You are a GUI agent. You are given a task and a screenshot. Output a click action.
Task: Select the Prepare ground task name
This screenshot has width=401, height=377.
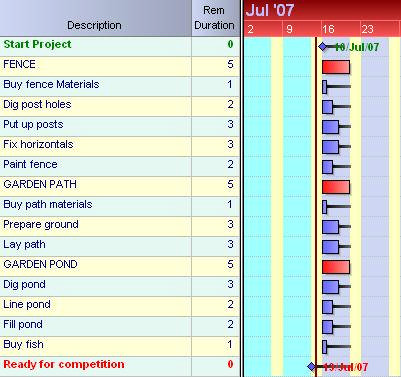tap(41, 225)
